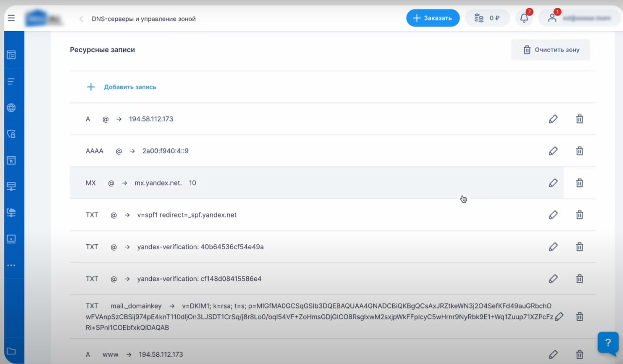Click the Заказать button
The width and height of the screenshot is (623, 364).
433,18
